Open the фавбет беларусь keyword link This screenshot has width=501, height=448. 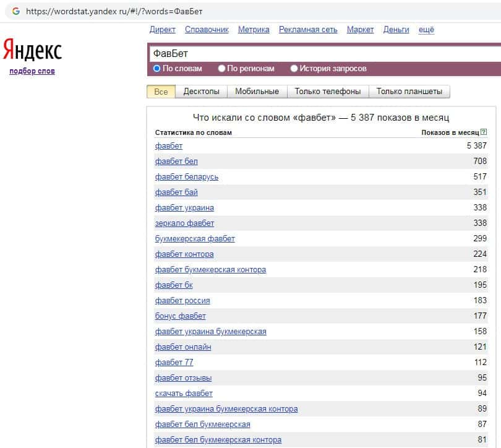[x=186, y=177]
